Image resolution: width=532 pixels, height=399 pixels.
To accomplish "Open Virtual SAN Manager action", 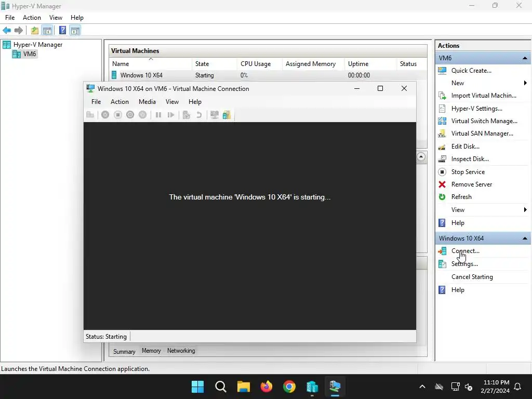I will point(482,134).
